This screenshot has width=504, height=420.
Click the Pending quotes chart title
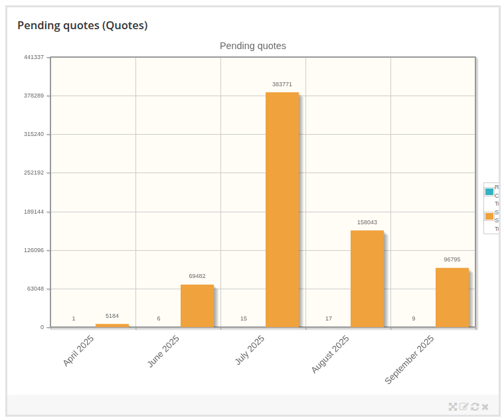tap(253, 46)
